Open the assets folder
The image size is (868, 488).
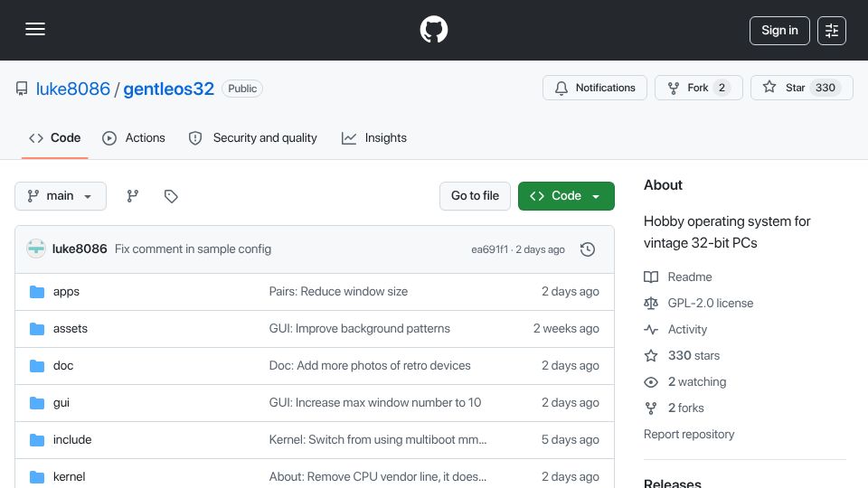[x=71, y=329]
